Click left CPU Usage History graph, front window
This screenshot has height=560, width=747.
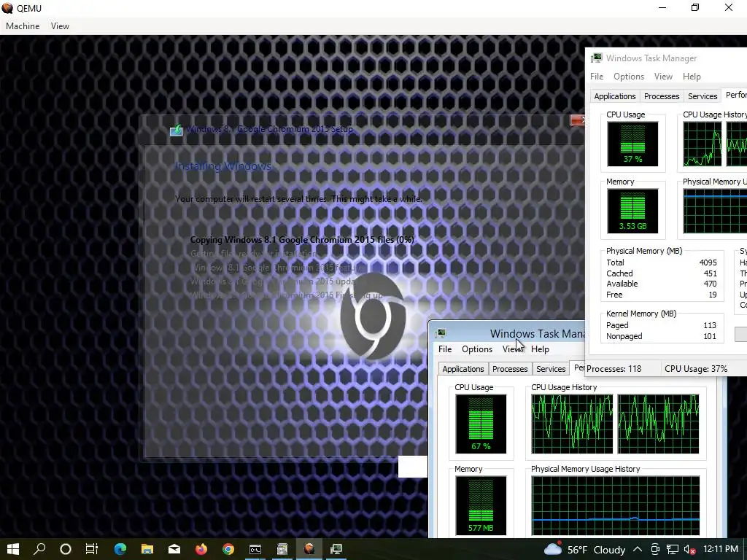click(x=572, y=424)
